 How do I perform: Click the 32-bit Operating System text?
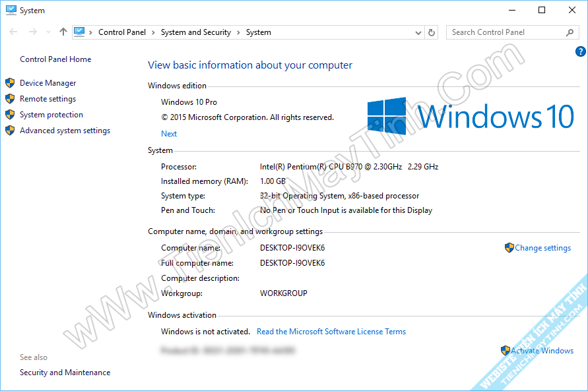(x=339, y=196)
